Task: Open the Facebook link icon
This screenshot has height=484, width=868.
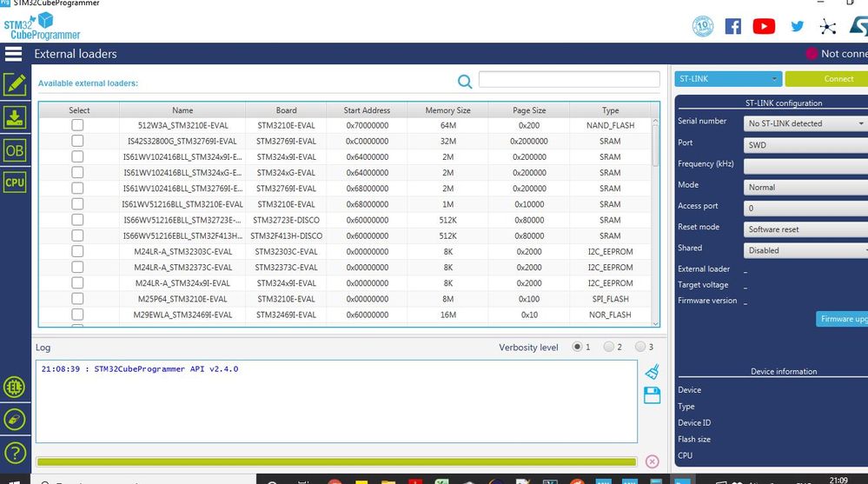Action: 733,26
